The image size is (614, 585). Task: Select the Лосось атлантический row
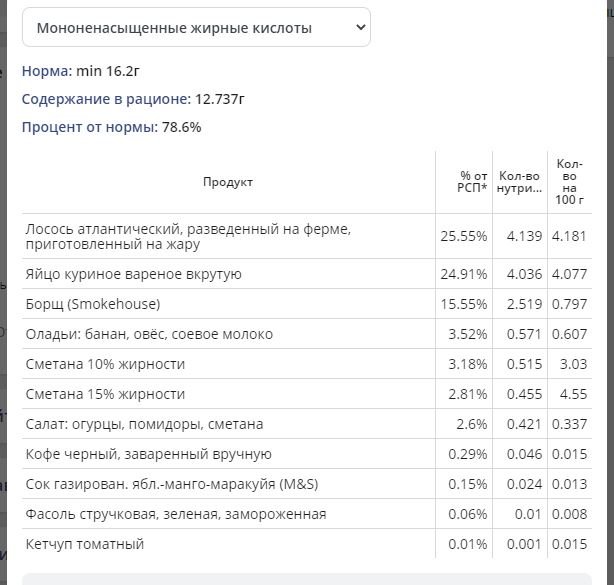coord(307,236)
